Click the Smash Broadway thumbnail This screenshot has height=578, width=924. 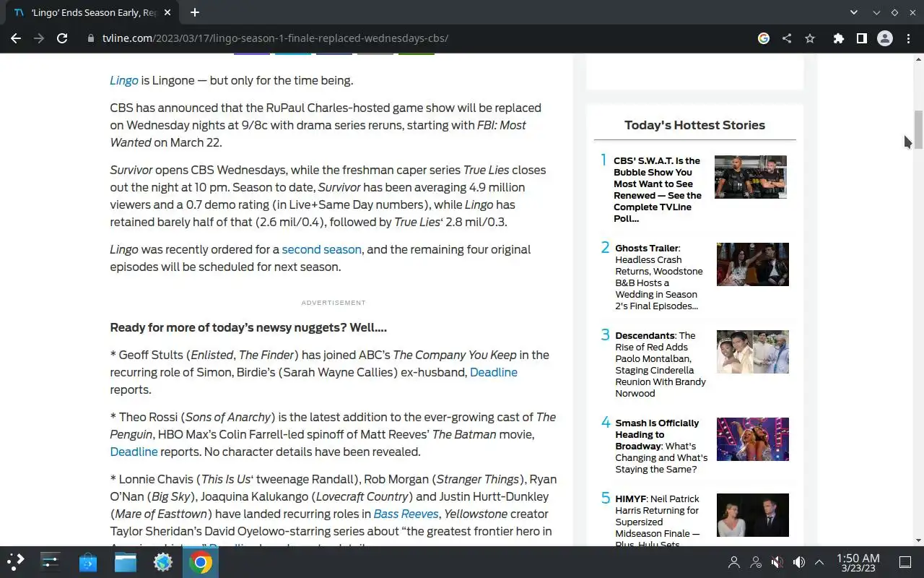coord(753,439)
